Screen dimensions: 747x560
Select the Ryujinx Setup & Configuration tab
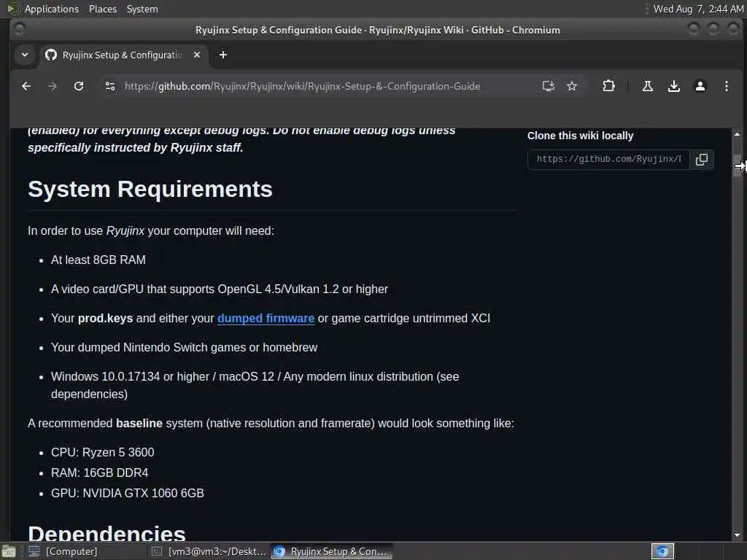123,55
